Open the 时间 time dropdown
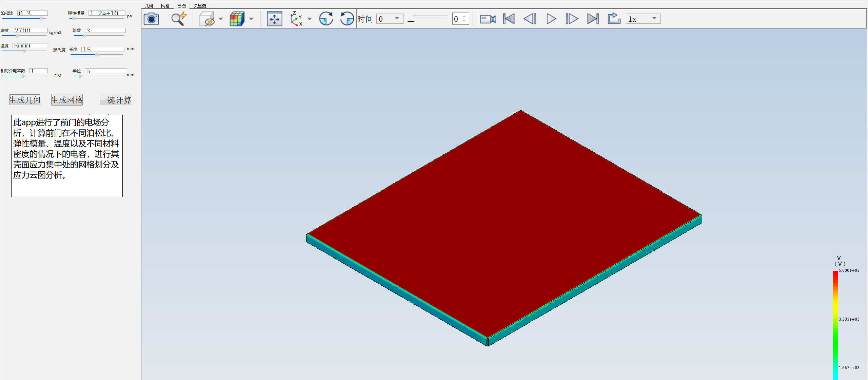 (x=390, y=19)
